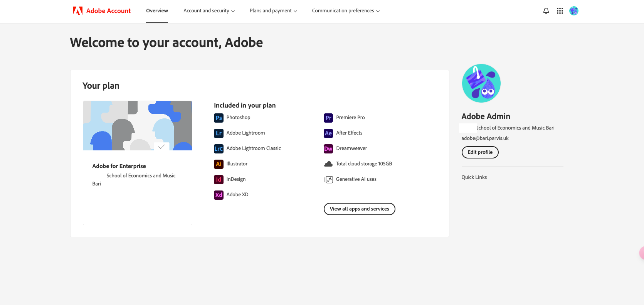Click the Adobe Admin name heading
This screenshot has width=644, height=305.
(486, 116)
